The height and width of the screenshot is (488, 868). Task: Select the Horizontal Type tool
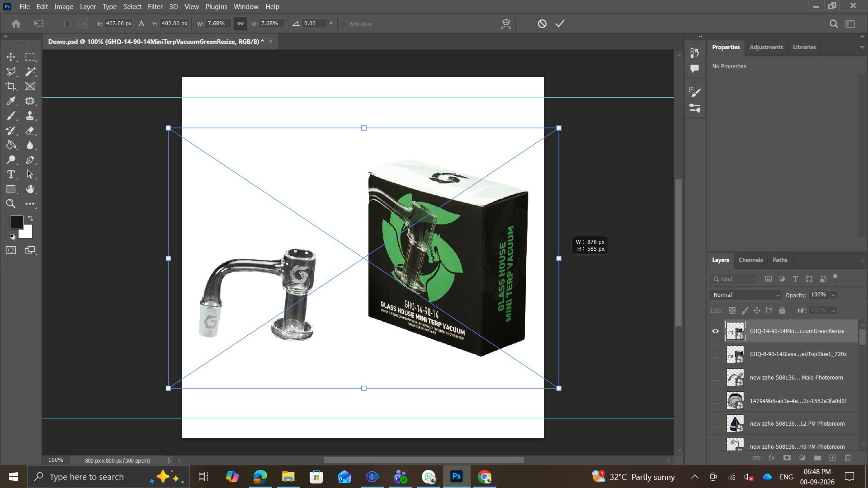(11, 174)
